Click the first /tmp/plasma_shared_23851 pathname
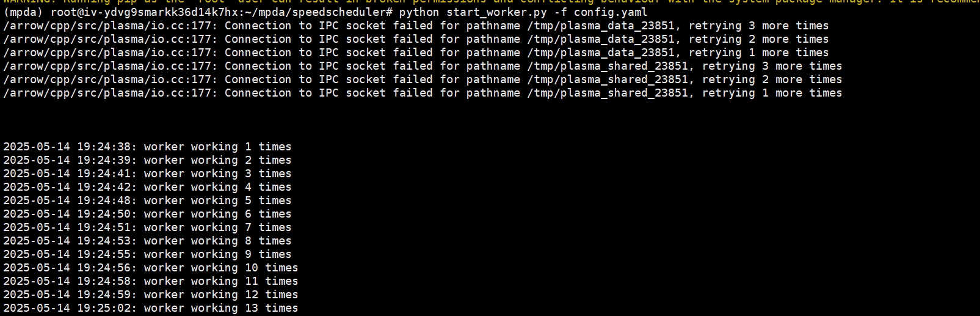This screenshot has height=316, width=980. click(608, 66)
